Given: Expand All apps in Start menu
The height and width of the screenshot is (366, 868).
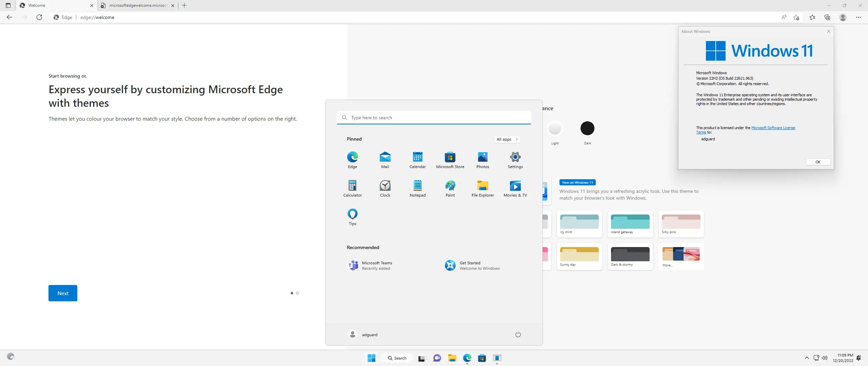Looking at the screenshot, I should tap(507, 139).
